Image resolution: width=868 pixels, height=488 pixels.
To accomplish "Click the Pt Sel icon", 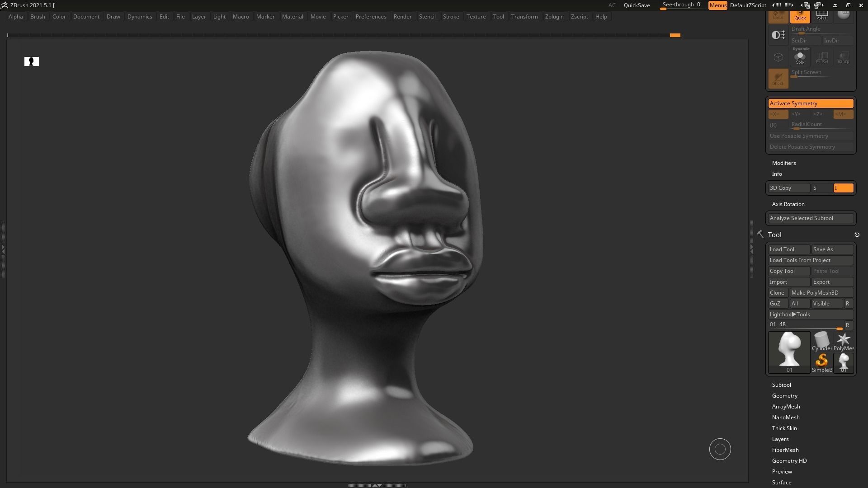I will coord(821,57).
